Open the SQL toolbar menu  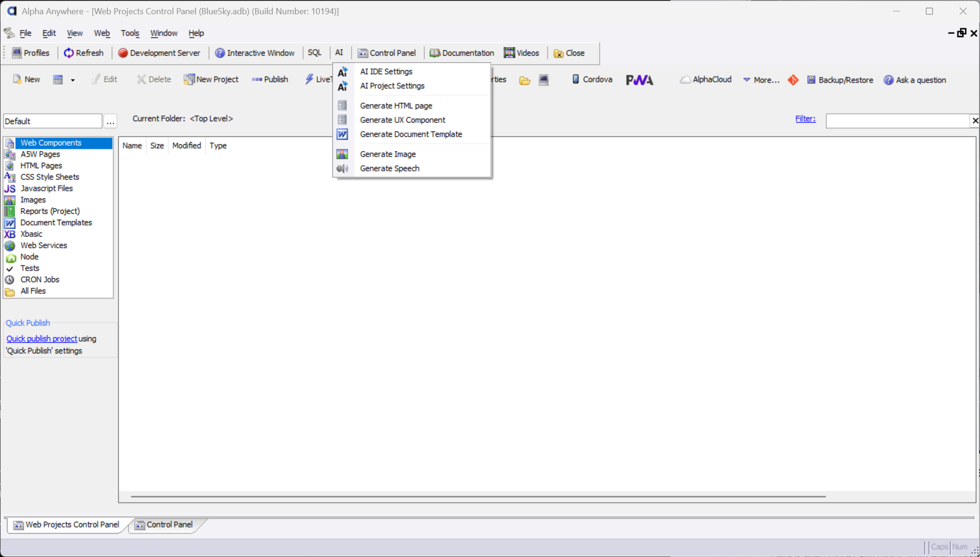315,53
